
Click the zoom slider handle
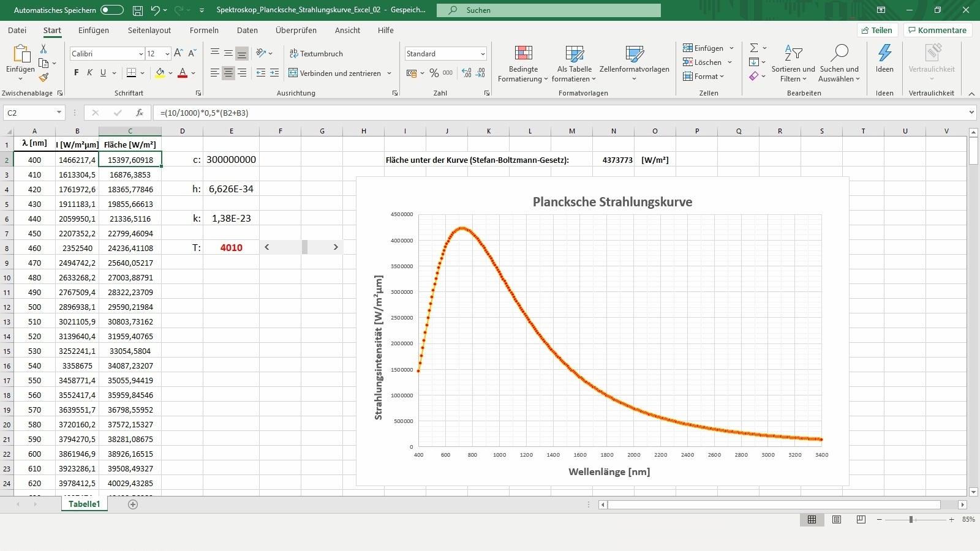(x=911, y=519)
